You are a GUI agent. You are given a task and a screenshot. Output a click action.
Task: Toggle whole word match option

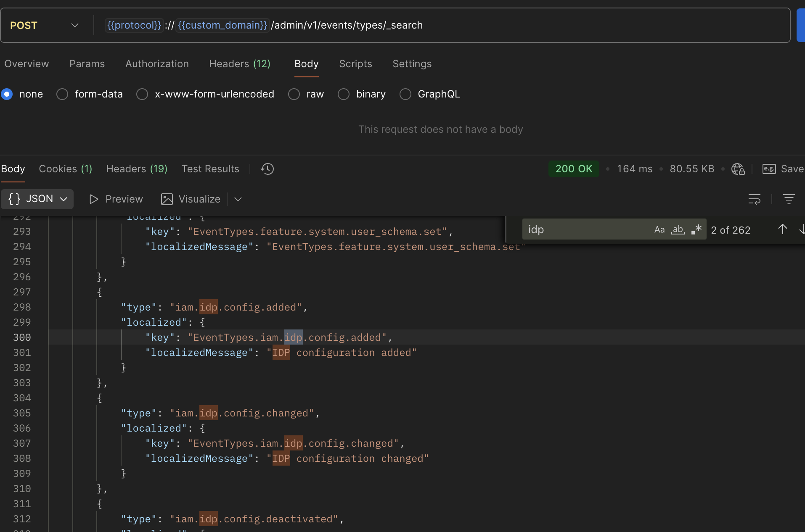pyautogui.click(x=678, y=230)
